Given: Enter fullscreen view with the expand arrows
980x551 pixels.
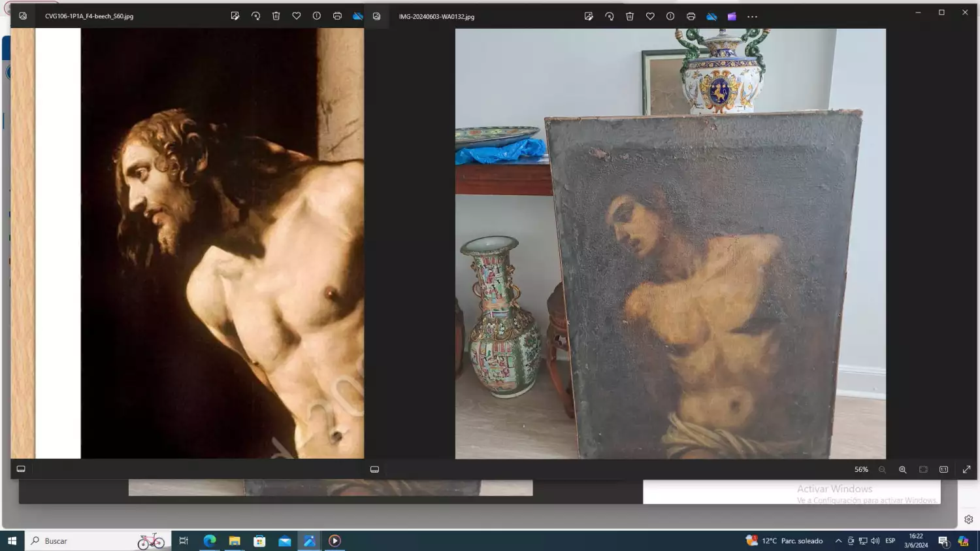Looking at the screenshot, I should (966, 469).
